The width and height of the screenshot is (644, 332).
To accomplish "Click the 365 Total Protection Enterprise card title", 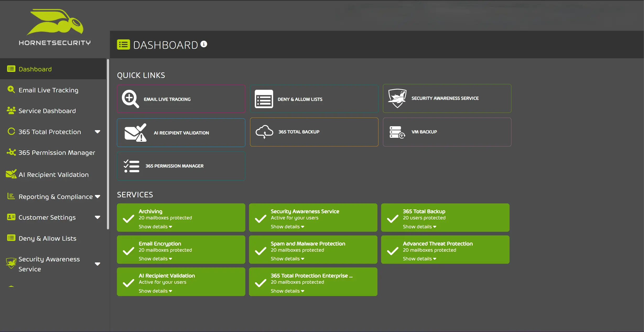I will point(312,276).
